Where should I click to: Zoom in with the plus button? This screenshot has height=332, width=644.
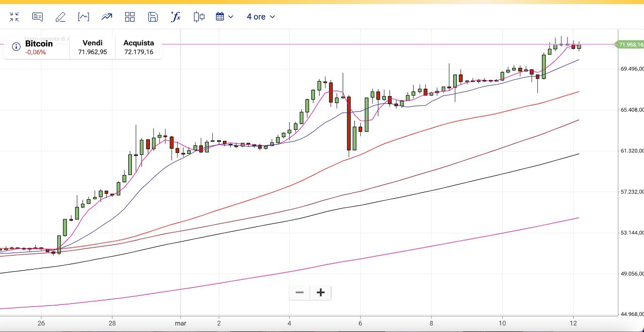[x=320, y=292]
